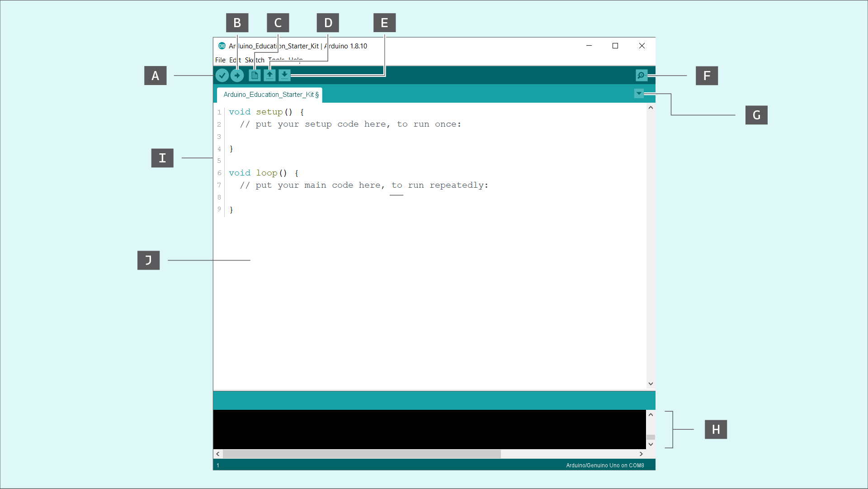
Task: Save the sketch with the Save arrow-down icon
Action: 284,76
